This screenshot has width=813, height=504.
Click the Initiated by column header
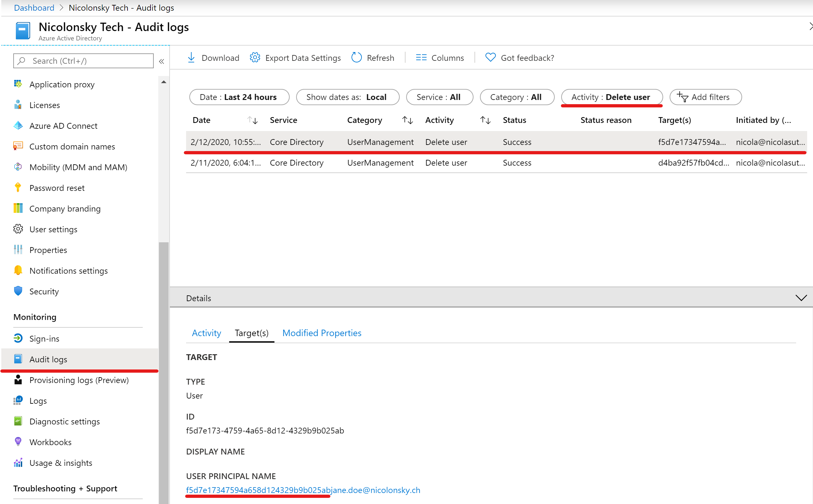point(763,120)
